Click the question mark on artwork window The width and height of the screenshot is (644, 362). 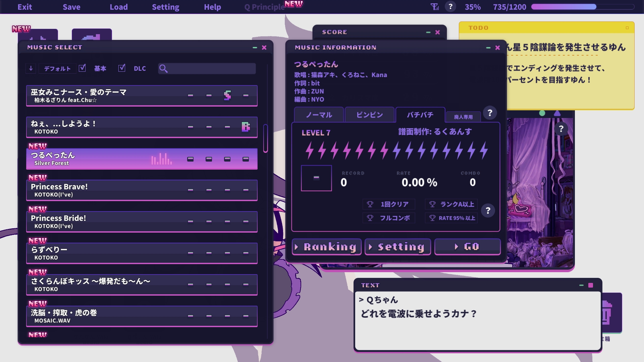(x=561, y=129)
